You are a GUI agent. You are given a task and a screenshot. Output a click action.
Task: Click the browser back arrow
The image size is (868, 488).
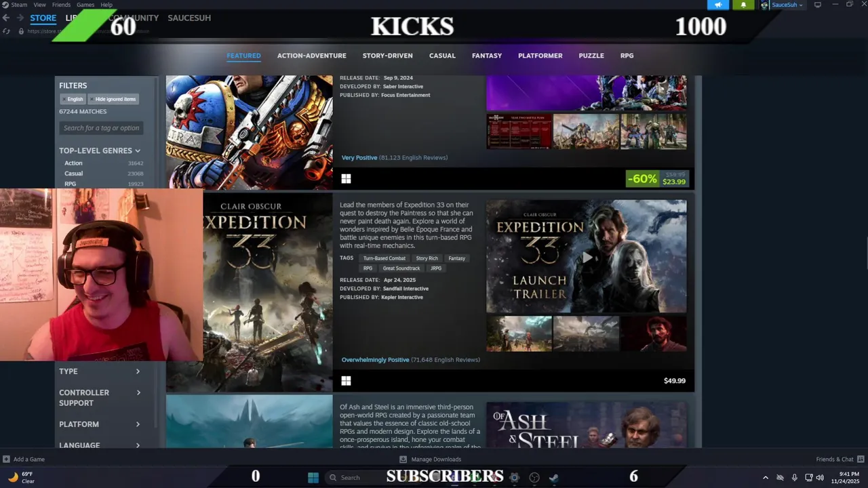pyautogui.click(x=6, y=18)
